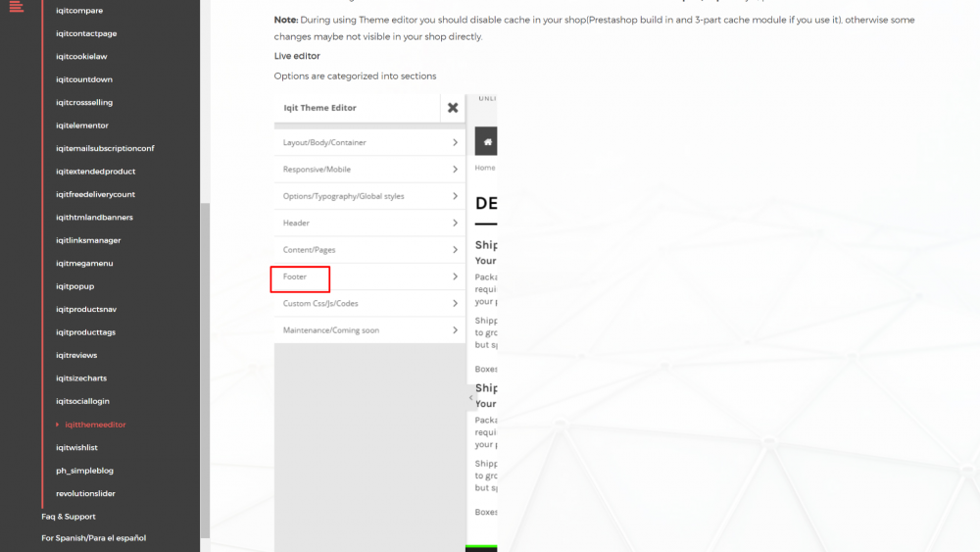Go to iqitcrossselling page

(x=84, y=103)
